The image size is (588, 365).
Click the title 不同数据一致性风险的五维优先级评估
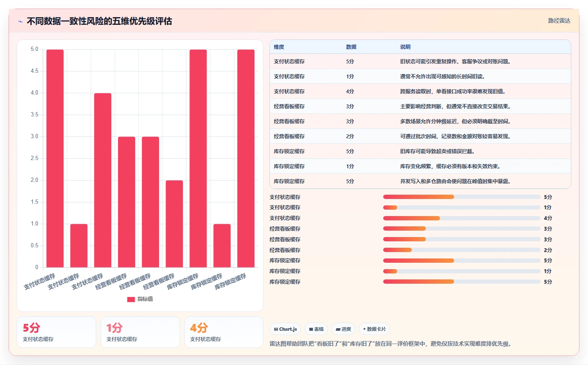point(99,21)
